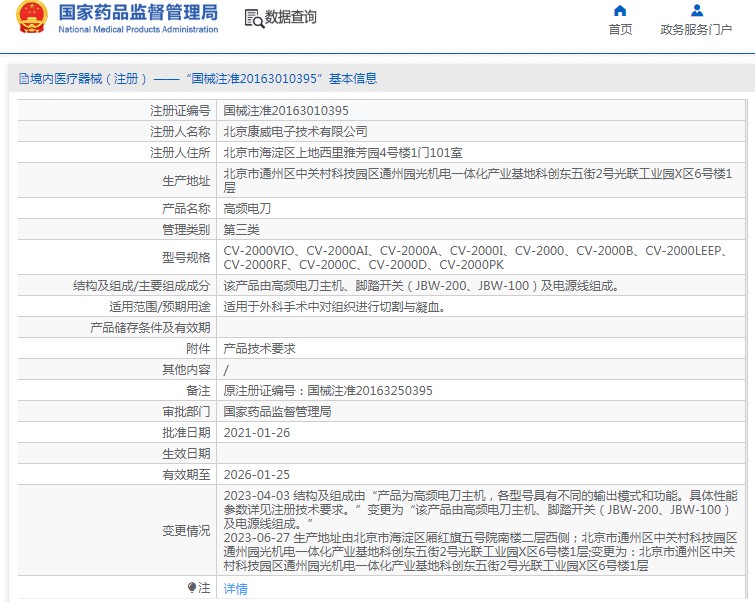Select the approval date 2021-01-26
755x602 pixels.
(x=256, y=432)
